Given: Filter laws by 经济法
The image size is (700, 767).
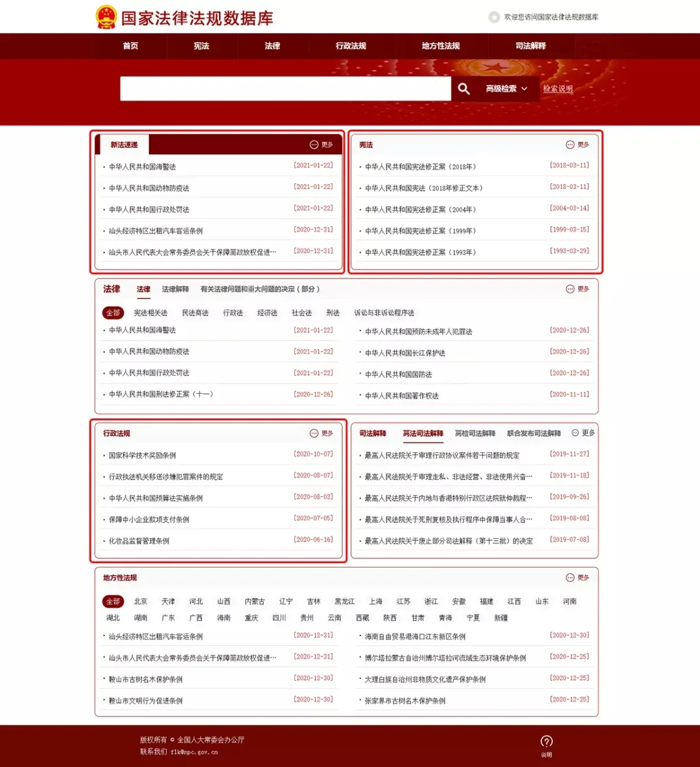Looking at the screenshot, I should point(267,313).
